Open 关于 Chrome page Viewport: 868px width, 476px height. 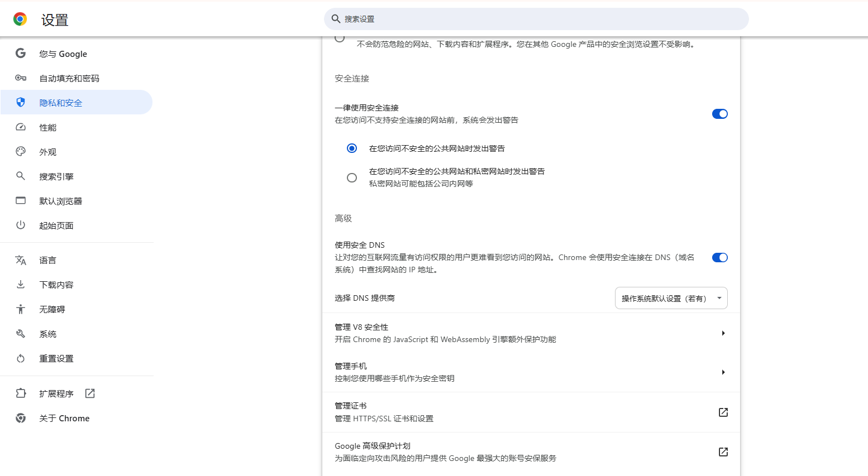(77, 418)
